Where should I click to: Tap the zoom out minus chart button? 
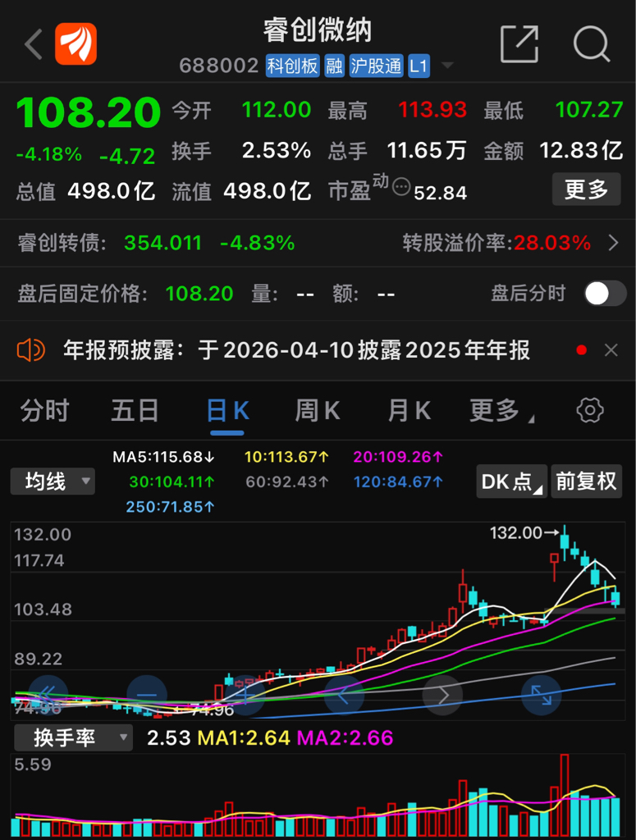[x=146, y=695]
